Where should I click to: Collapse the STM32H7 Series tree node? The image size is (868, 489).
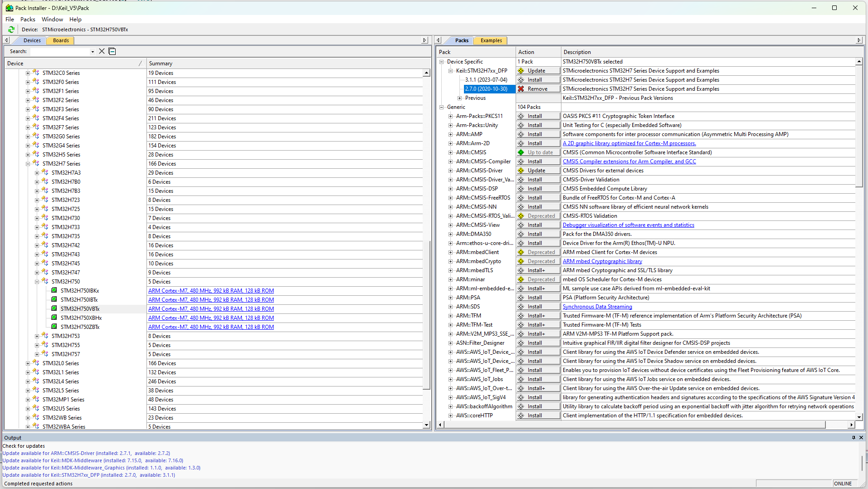[28, 164]
